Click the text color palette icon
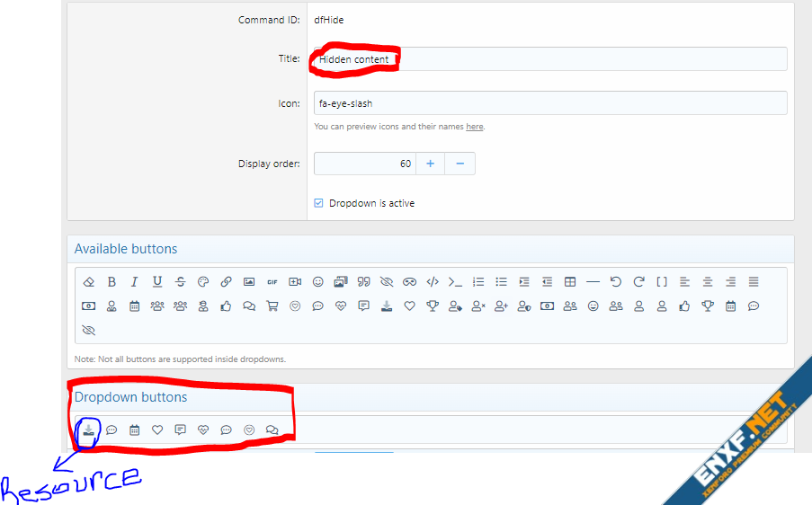Screen dimensions: 812x505 (x=203, y=281)
